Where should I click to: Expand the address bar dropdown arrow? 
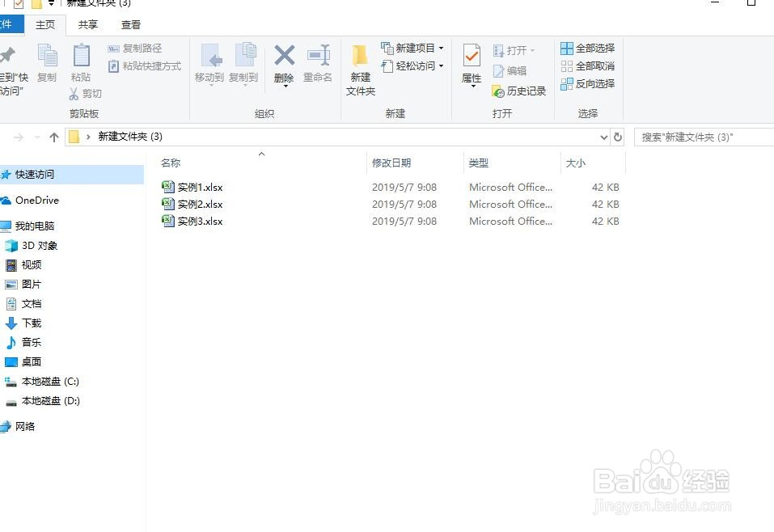click(x=603, y=137)
